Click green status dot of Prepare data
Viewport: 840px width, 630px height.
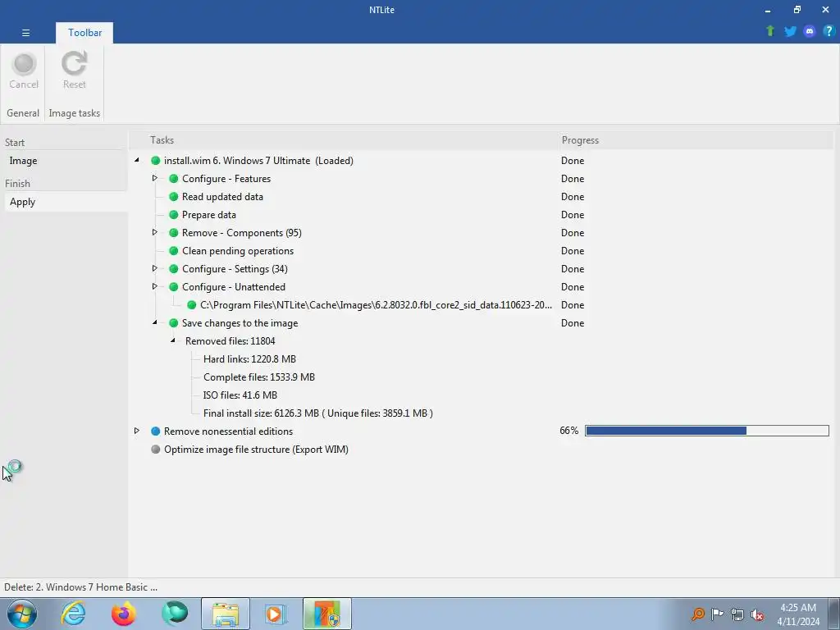[x=174, y=215]
